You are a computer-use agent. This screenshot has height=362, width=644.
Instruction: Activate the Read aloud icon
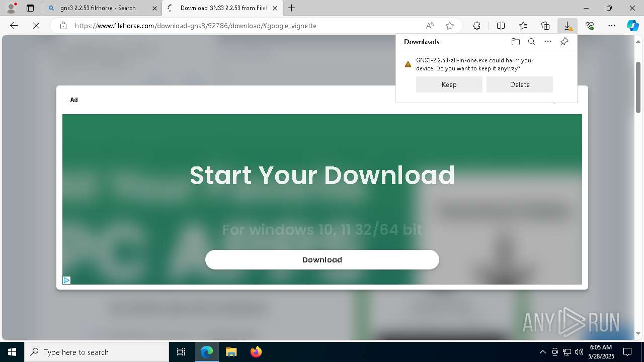point(430,26)
